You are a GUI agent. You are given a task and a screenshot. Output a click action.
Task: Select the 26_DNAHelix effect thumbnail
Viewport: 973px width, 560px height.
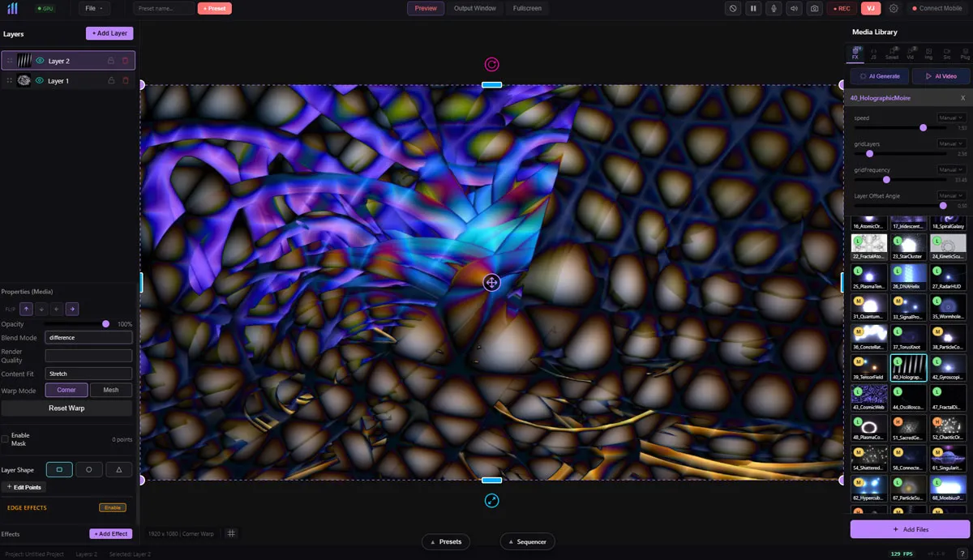coord(908,276)
